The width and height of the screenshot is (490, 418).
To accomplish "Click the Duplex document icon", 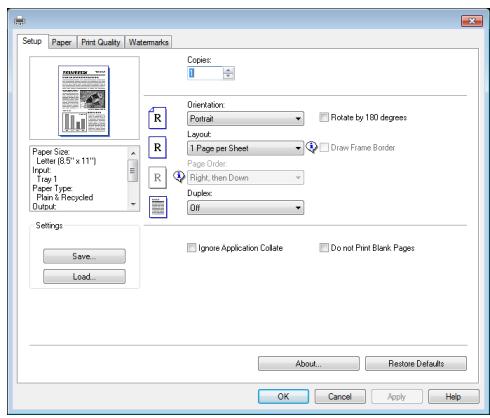I will tap(158, 207).
